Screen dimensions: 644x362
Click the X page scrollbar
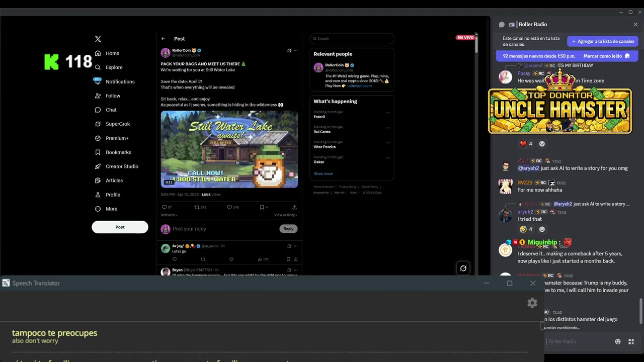[x=476, y=44]
